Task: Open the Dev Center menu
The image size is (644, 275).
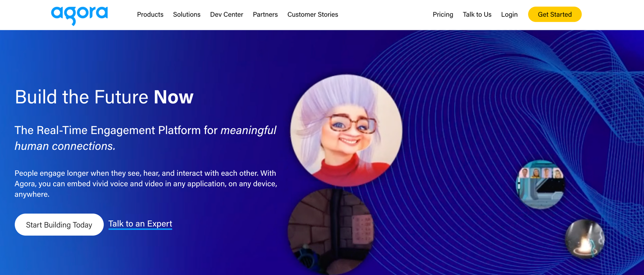Action: pos(227,15)
